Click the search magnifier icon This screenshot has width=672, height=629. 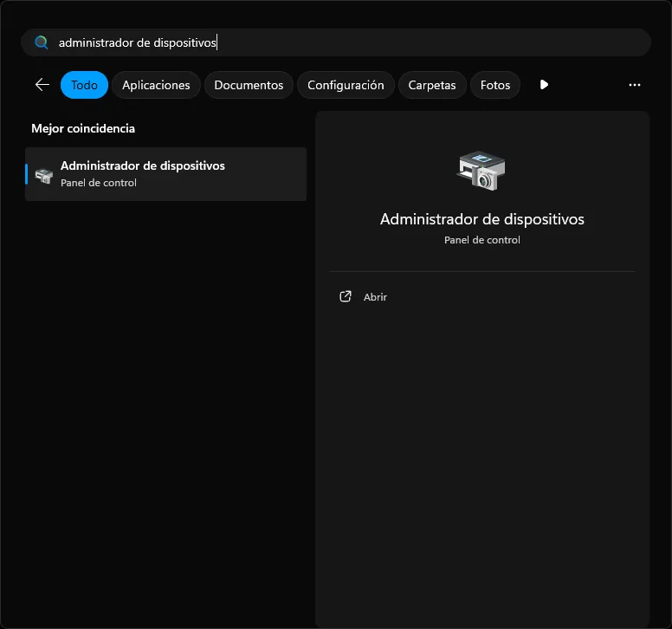coord(42,42)
